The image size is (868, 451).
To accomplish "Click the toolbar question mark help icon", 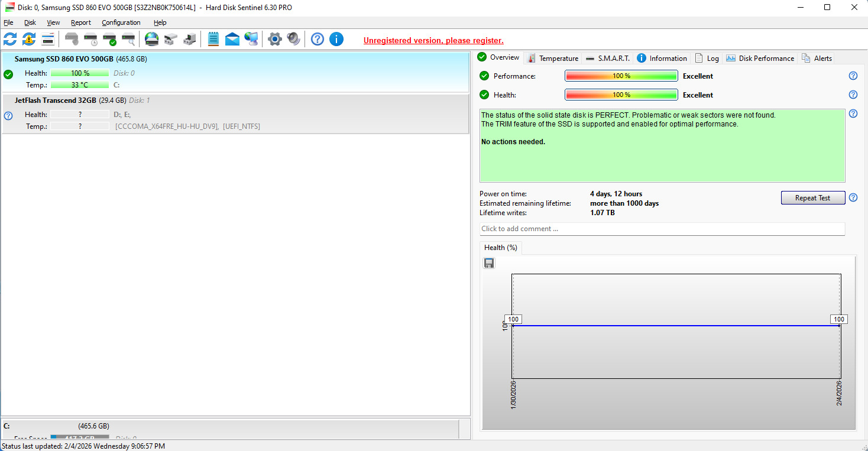I will pos(318,39).
